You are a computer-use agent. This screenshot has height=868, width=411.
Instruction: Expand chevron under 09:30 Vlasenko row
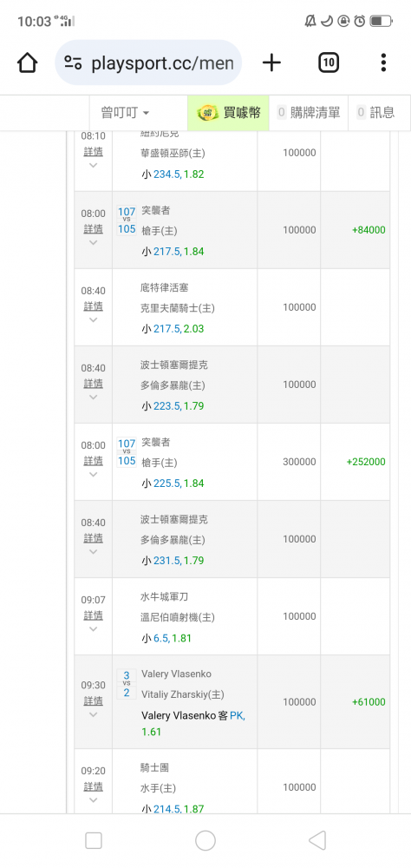(93, 714)
